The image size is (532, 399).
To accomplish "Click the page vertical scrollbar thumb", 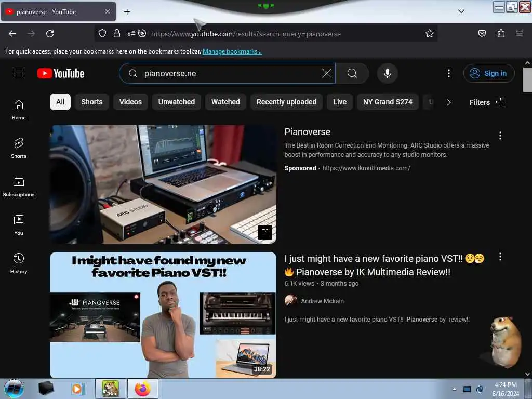I will click(527, 79).
